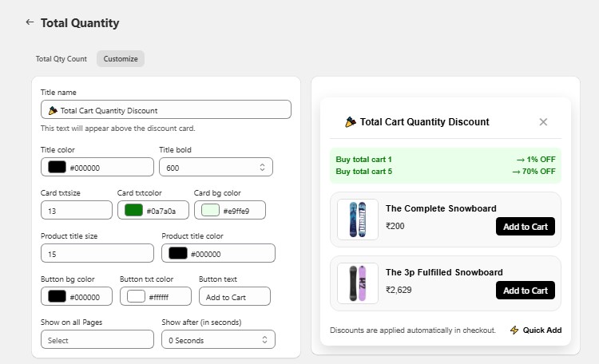
Task: Open the Product title color swatch
Action: click(x=178, y=254)
